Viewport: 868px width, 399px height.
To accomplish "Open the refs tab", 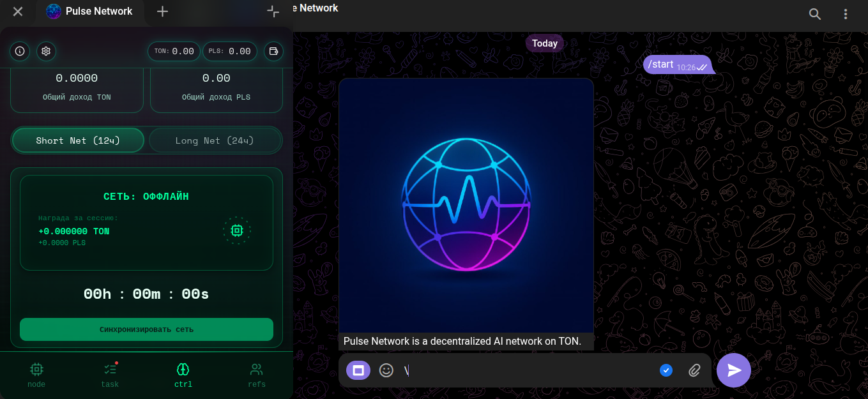I will [256, 375].
